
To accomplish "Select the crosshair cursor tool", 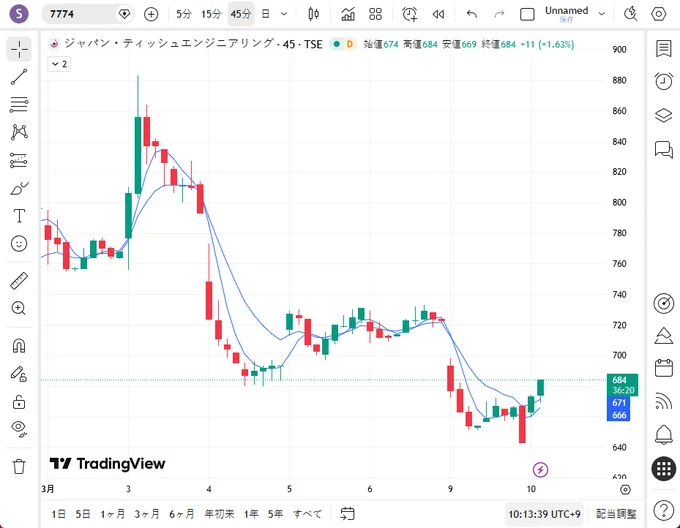I will click(19, 49).
